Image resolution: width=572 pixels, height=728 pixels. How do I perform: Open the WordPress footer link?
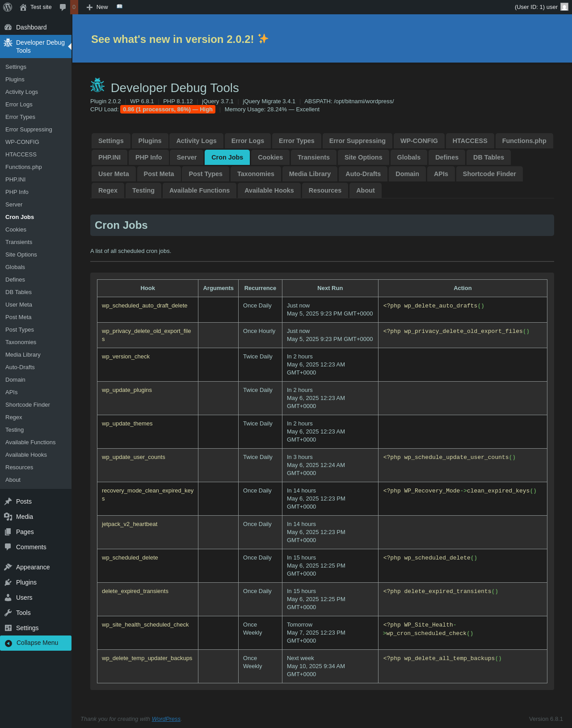(x=166, y=719)
